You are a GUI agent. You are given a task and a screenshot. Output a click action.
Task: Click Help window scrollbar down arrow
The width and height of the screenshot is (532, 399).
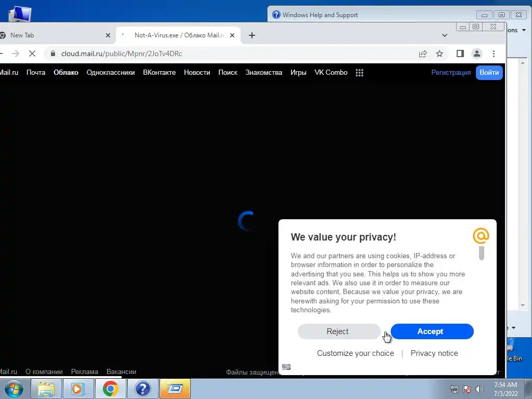(523, 305)
